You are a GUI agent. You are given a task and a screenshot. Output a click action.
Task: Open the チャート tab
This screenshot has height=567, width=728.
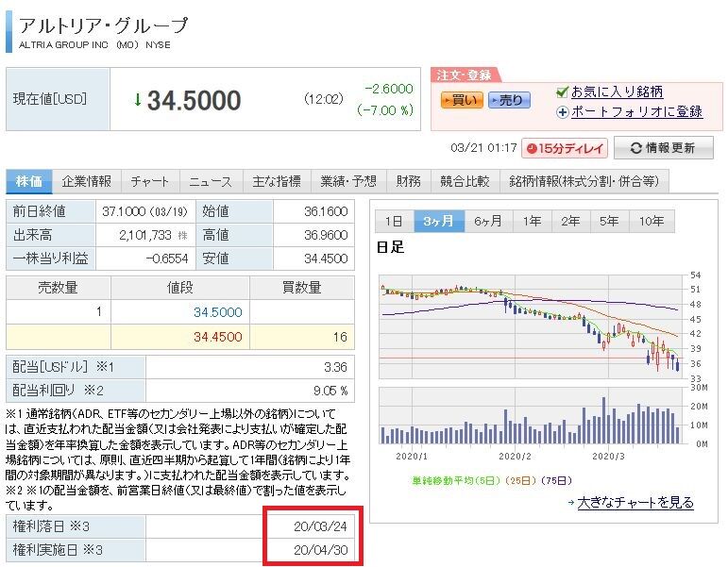[x=149, y=181]
